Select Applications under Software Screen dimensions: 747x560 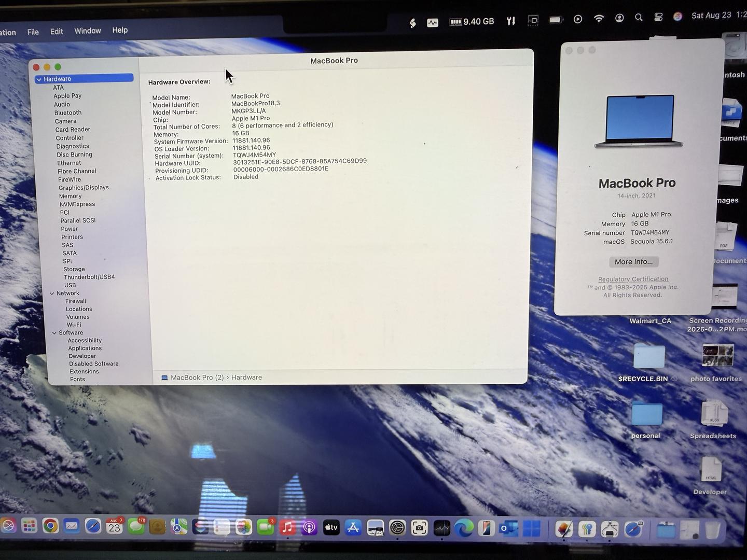coord(85,348)
